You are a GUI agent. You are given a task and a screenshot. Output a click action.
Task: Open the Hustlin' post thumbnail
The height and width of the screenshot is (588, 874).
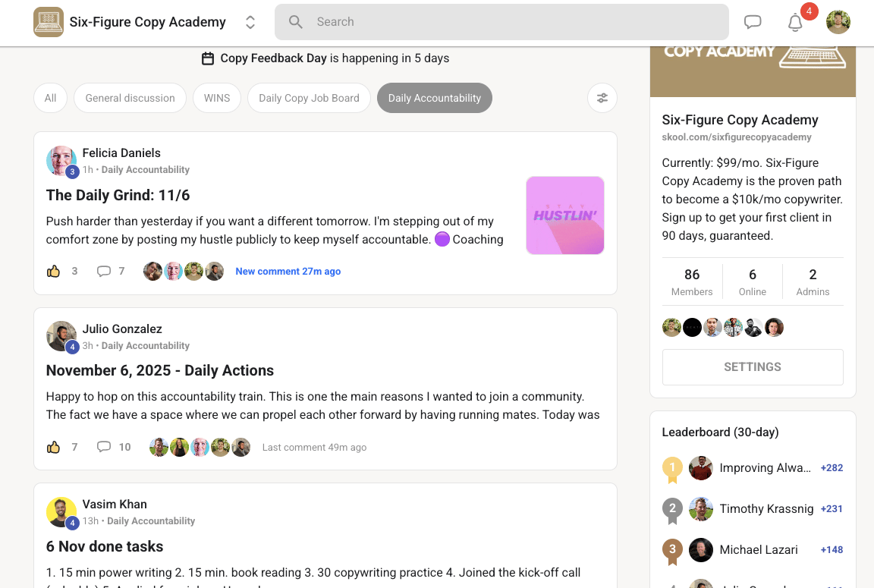coord(565,215)
